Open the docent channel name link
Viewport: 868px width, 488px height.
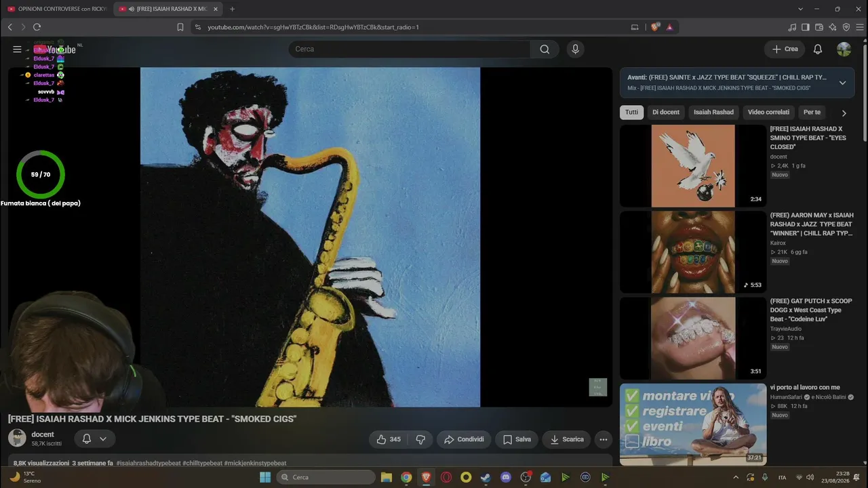click(x=43, y=434)
